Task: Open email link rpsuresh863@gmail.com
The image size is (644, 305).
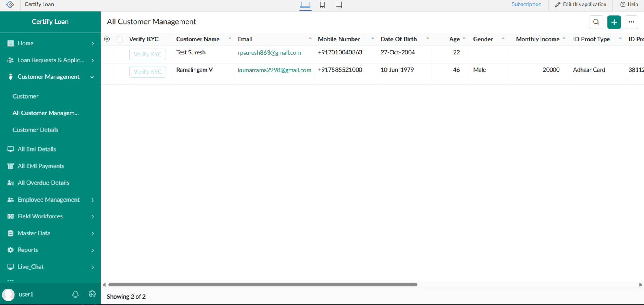Action: (x=269, y=53)
